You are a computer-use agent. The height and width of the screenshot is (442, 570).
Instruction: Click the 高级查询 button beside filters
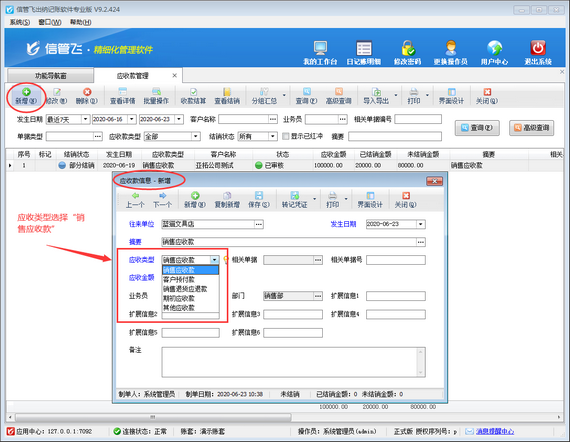531,128
